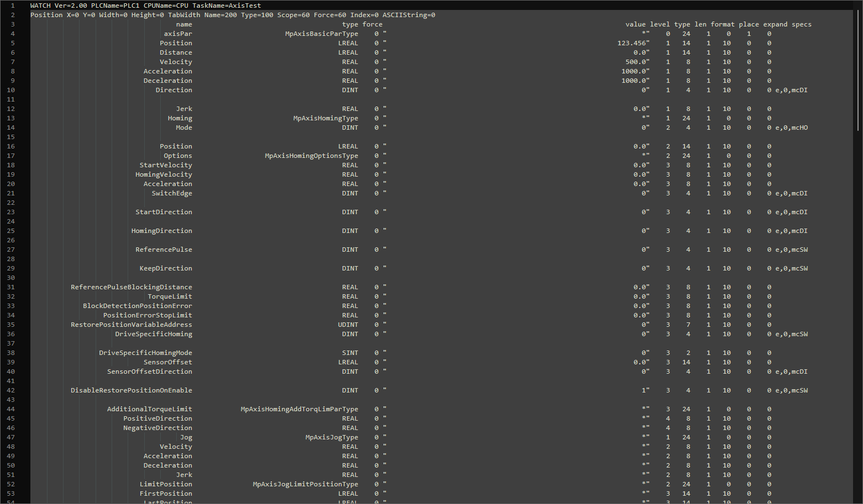Click the 'Index=0' text
The height and width of the screenshot is (504, 863).
click(x=364, y=15)
